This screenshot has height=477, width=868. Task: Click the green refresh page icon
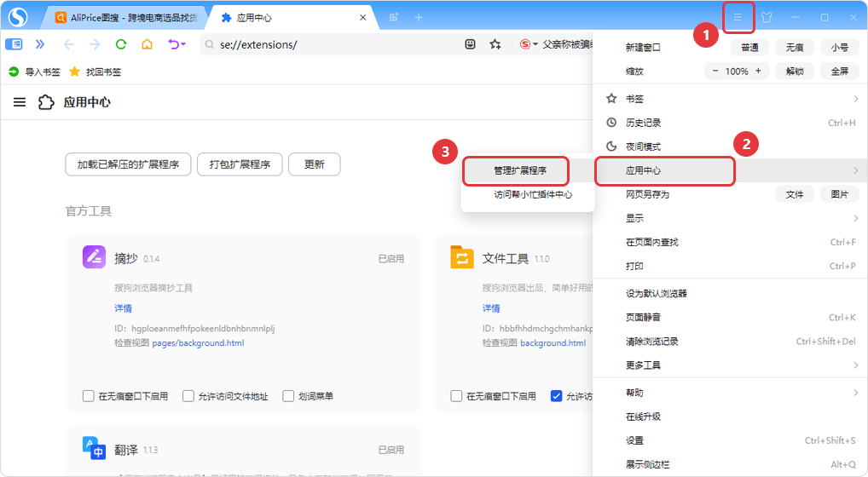point(120,44)
